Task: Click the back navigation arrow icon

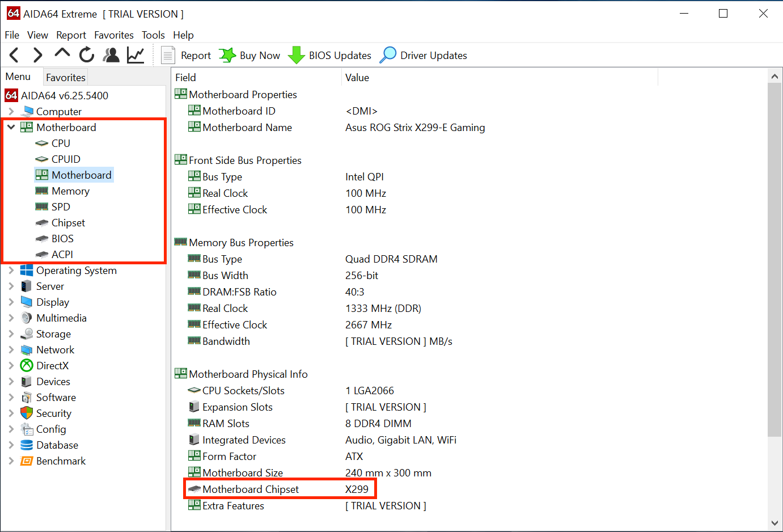Action: [x=14, y=55]
